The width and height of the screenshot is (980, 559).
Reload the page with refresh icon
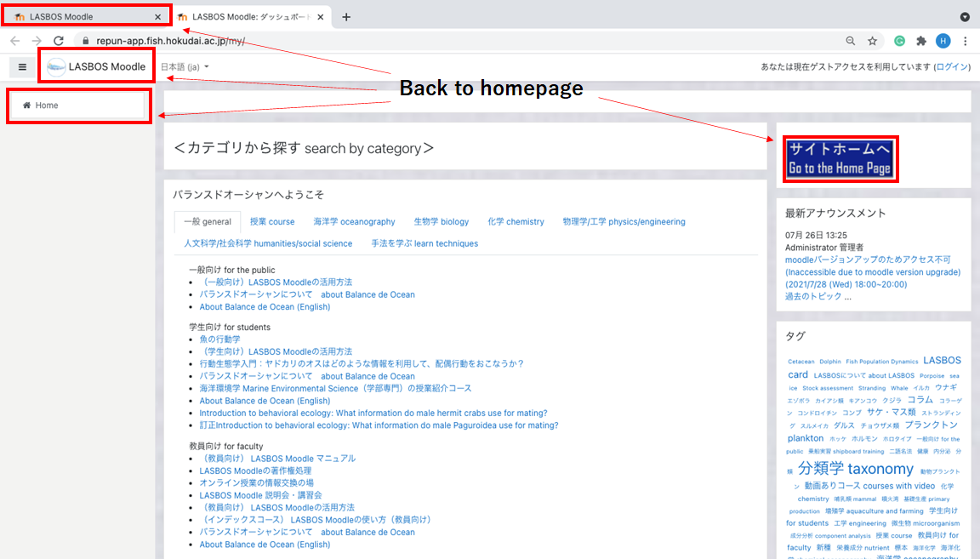[x=59, y=41]
